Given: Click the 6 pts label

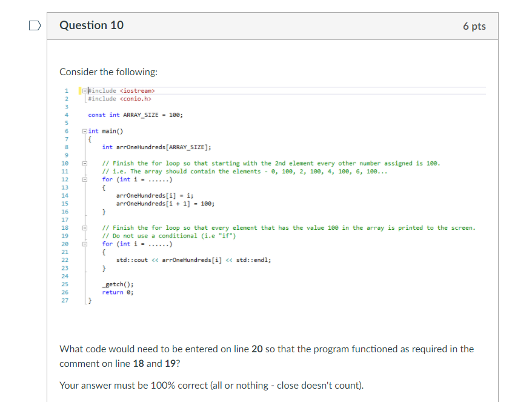Looking at the screenshot, I should point(474,25).
